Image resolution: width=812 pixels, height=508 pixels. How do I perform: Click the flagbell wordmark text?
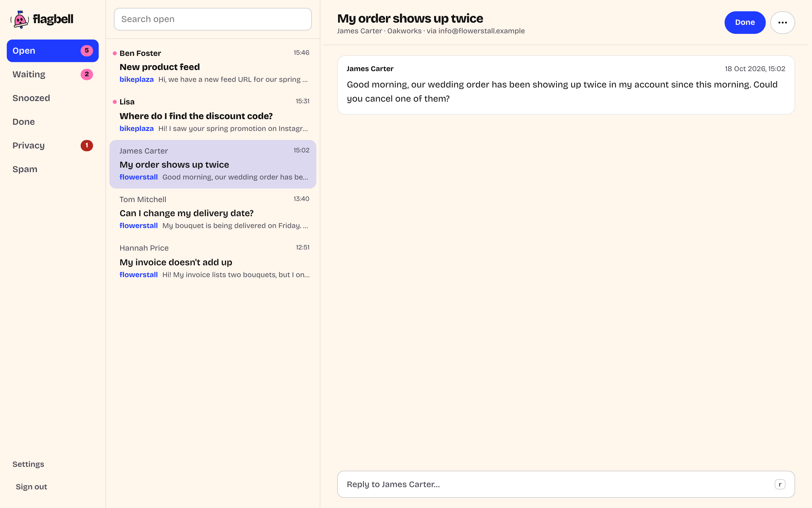tap(53, 19)
